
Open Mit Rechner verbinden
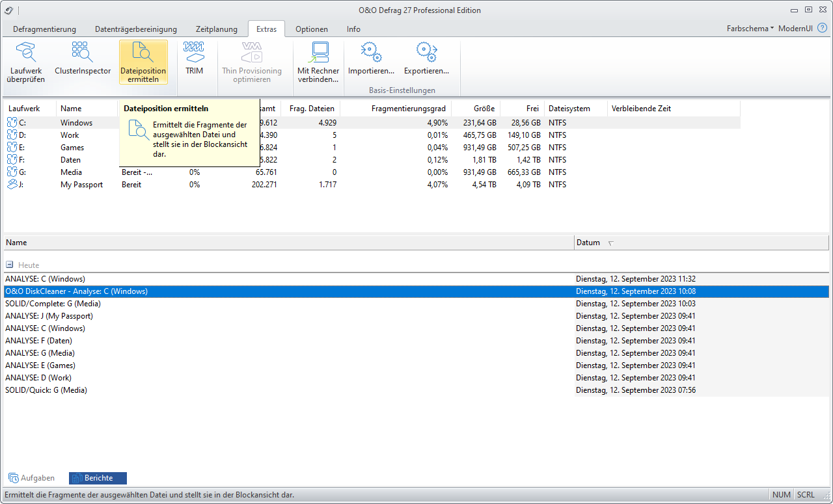coord(318,62)
